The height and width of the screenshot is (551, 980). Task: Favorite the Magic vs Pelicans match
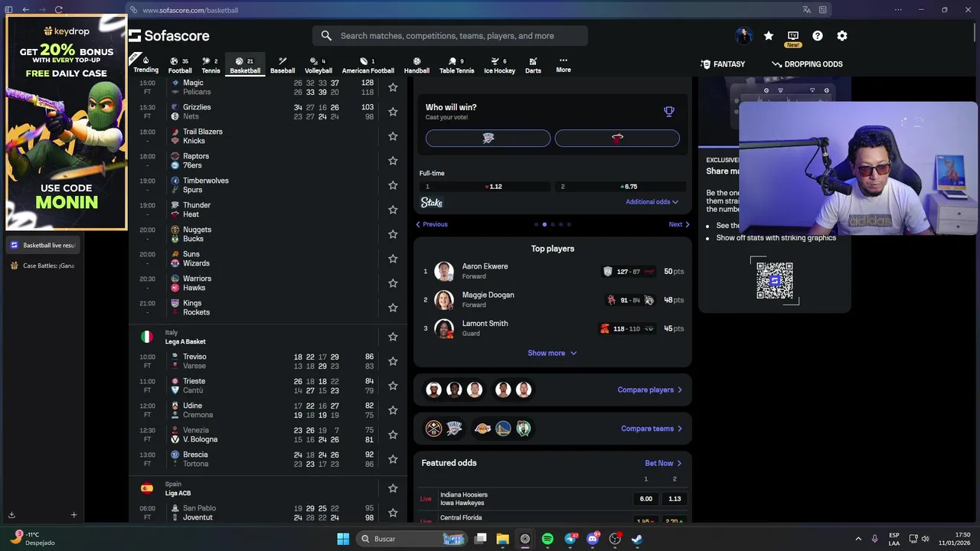click(x=393, y=87)
